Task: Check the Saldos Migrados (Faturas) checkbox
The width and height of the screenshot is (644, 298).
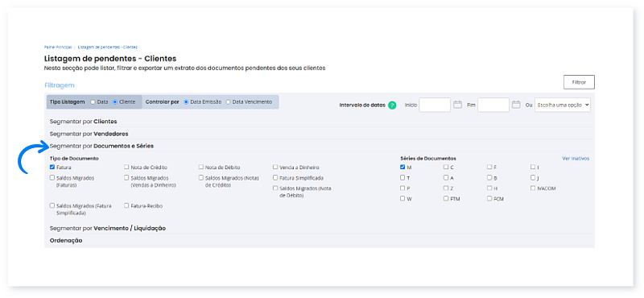Action: tap(52, 178)
